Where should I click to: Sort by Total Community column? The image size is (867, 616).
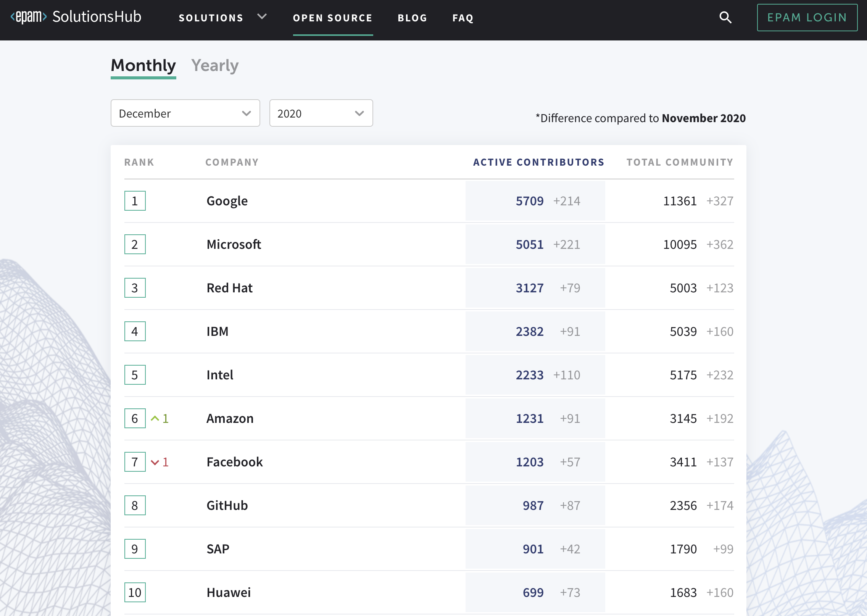pyautogui.click(x=680, y=162)
